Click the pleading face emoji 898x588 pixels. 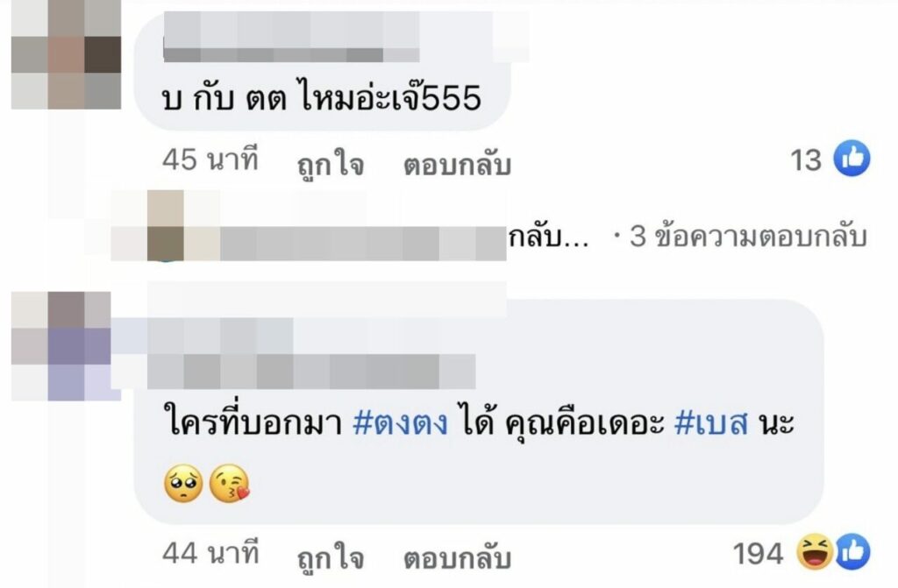[x=183, y=484]
